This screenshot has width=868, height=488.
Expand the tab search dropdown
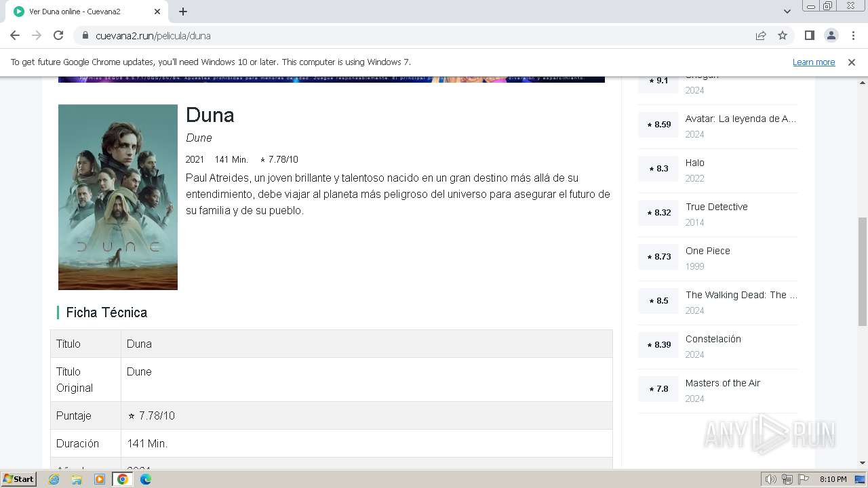pyautogui.click(x=787, y=12)
